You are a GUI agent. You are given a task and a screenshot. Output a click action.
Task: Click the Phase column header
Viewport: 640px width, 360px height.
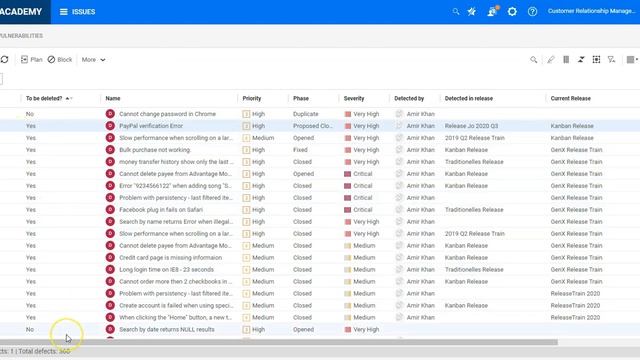(x=301, y=98)
